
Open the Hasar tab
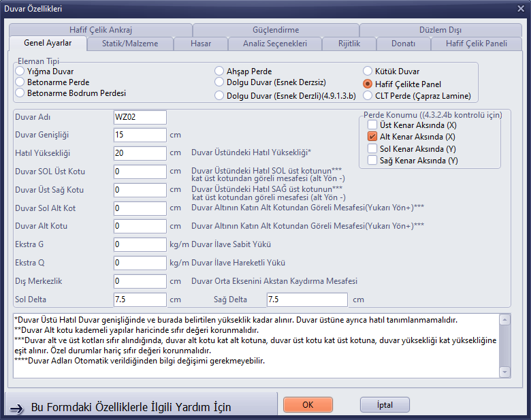pos(201,44)
